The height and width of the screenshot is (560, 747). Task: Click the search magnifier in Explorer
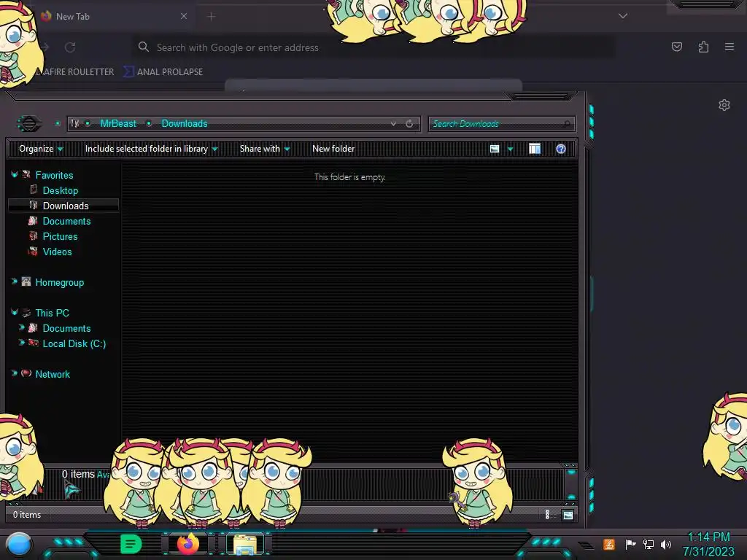pos(567,124)
